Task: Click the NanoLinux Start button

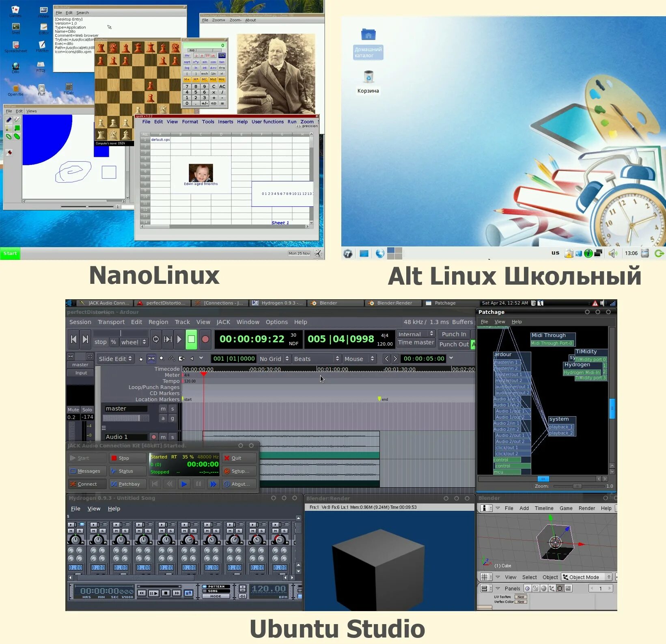Action: (10, 253)
